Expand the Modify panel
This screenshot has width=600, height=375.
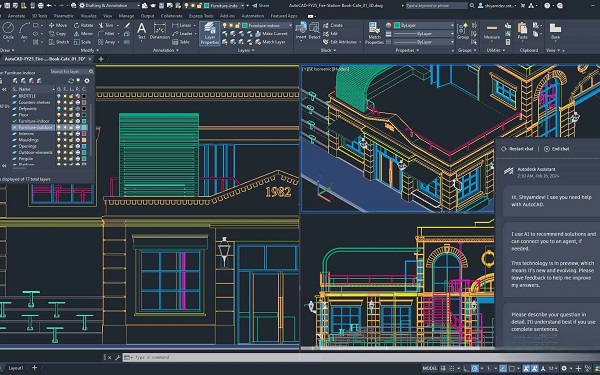click(x=90, y=50)
